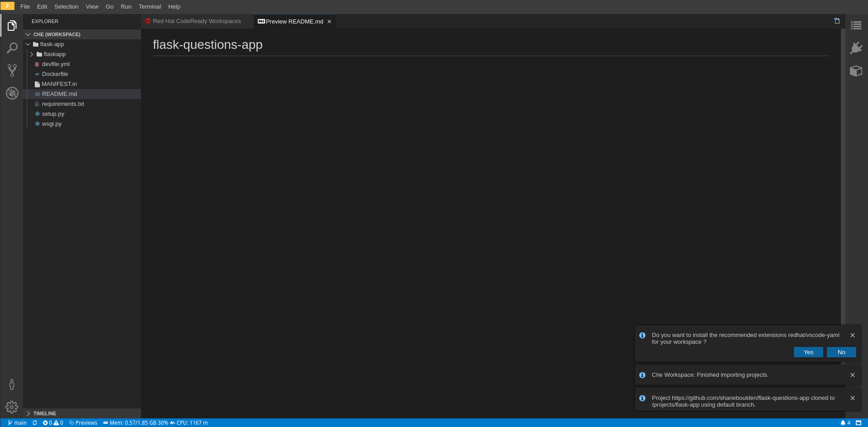
Task: Open the workspace cube icon on right sidebar
Action: click(x=856, y=71)
